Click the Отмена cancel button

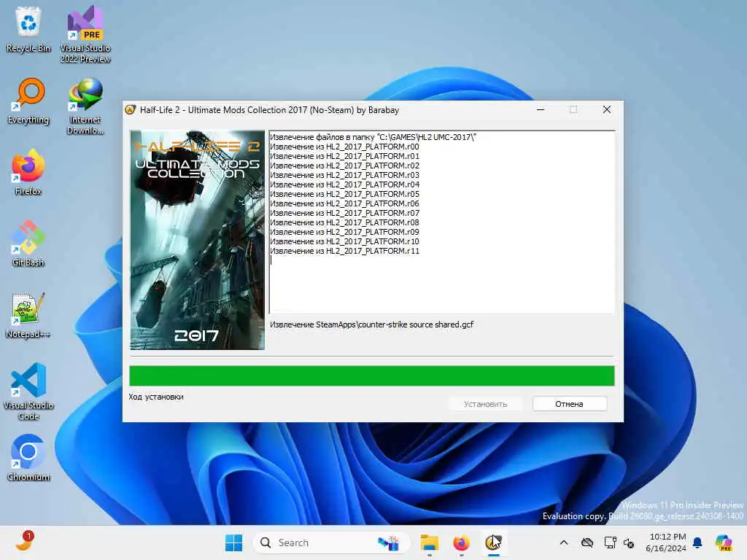[569, 404]
